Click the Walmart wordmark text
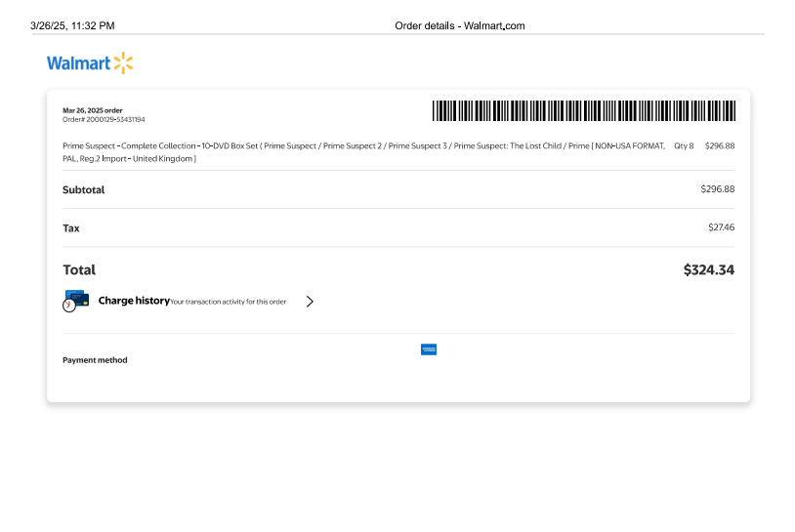This screenshot has height=532, width=795. point(78,64)
